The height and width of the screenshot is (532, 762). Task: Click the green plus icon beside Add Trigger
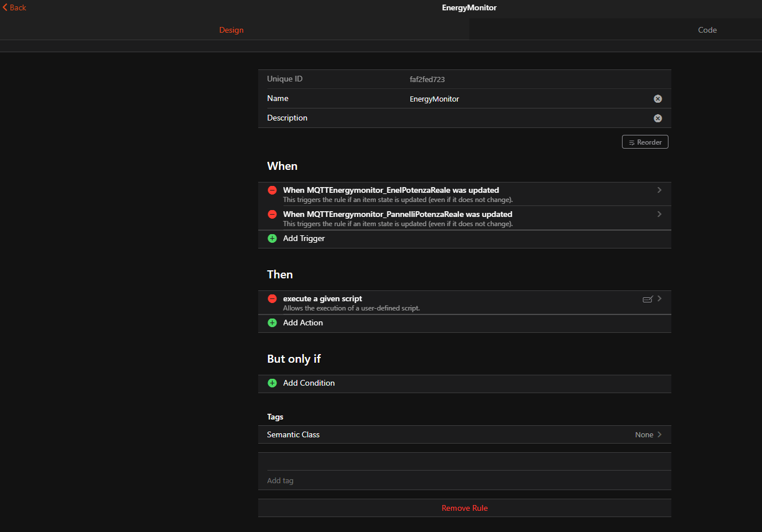click(x=272, y=238)
